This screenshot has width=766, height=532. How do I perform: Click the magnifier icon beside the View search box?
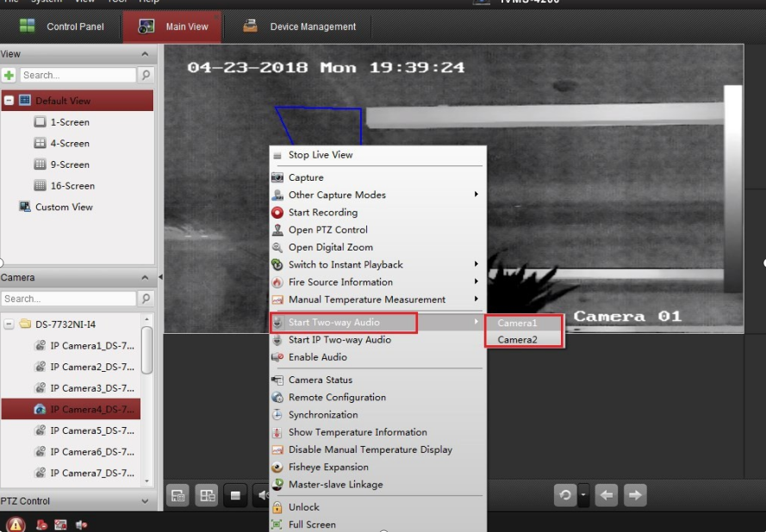(146, 75)
